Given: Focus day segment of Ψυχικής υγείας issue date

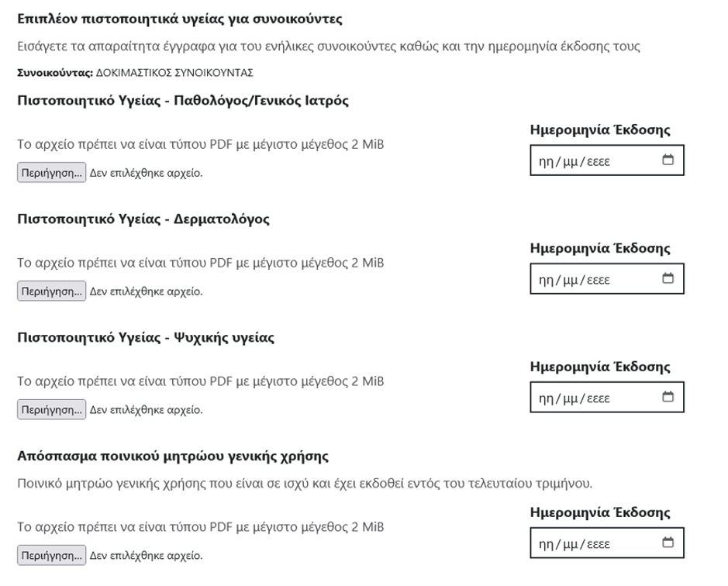Looking at the screenshot, I should [546, 398].
